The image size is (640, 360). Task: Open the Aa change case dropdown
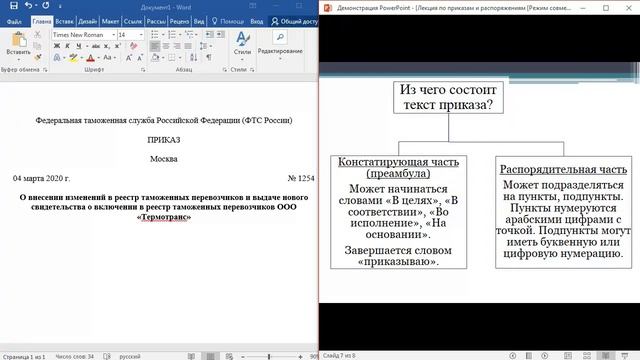pos(109,58)
